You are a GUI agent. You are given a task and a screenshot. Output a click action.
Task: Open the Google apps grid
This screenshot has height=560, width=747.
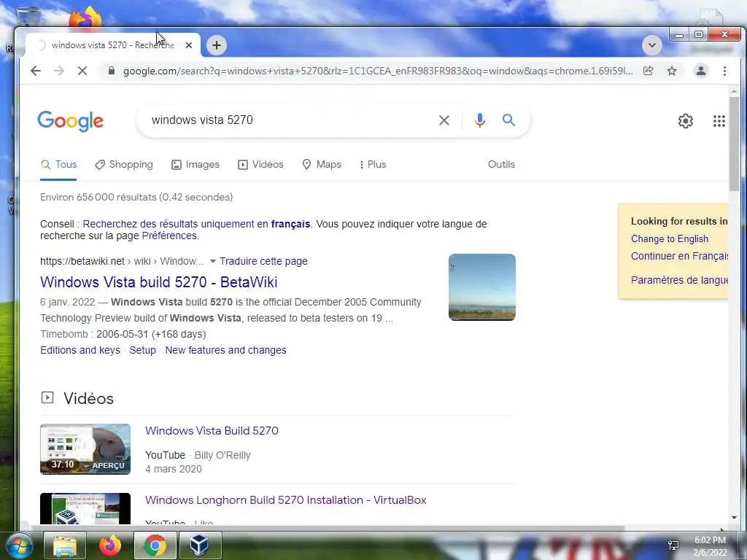click(x=719, y=121)
